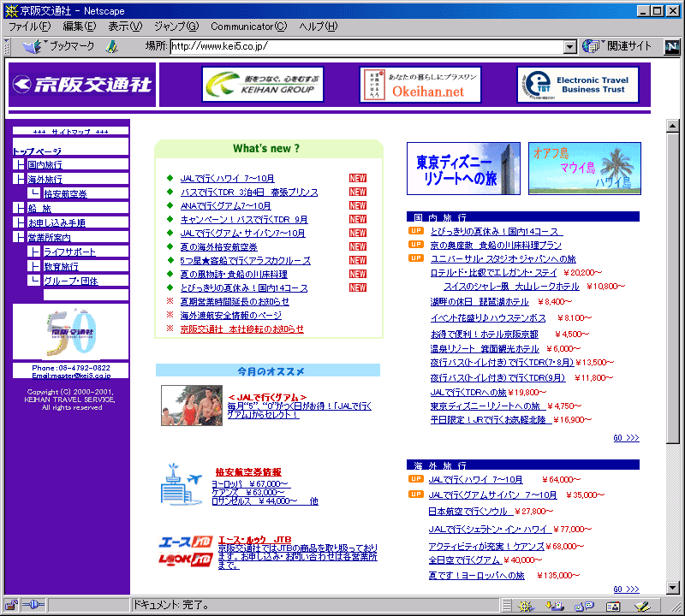Open the Communicator(C) menu
Image resolution: width=685 pixels, height=616 pixels.
(x=249, y=27)
